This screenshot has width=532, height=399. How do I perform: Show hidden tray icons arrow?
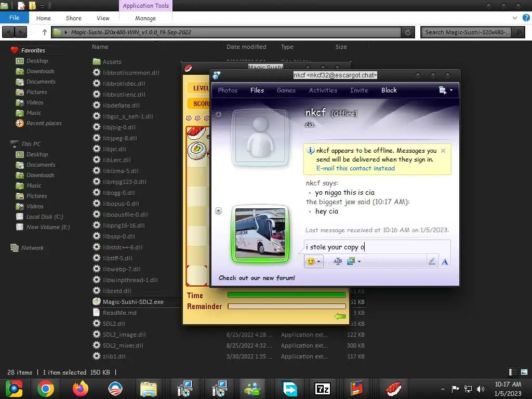pyautogui.click(x=443, y=389)
